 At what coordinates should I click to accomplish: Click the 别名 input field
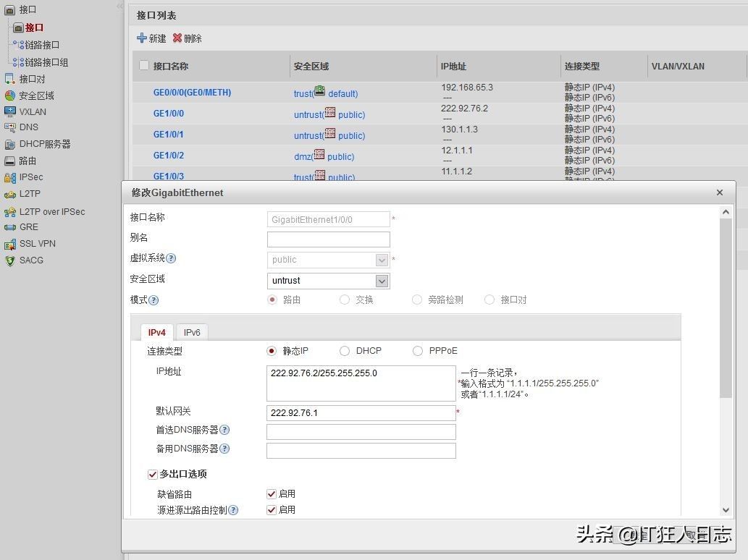(328, 239)
